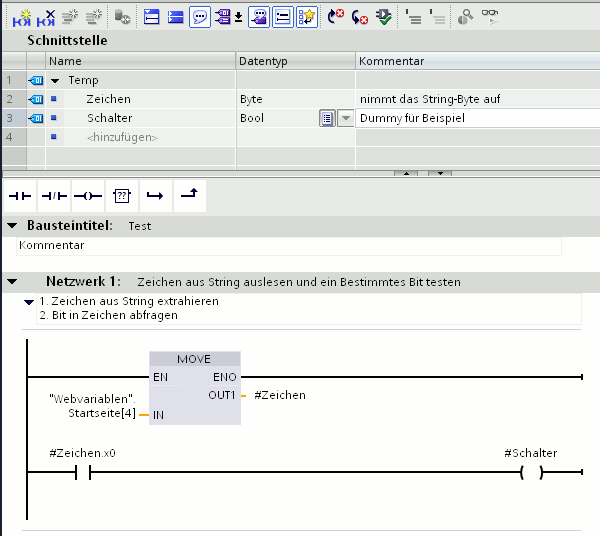Update inconsistent block calls
Viewport: 600px width, 536px height.
tap(384, 17)
